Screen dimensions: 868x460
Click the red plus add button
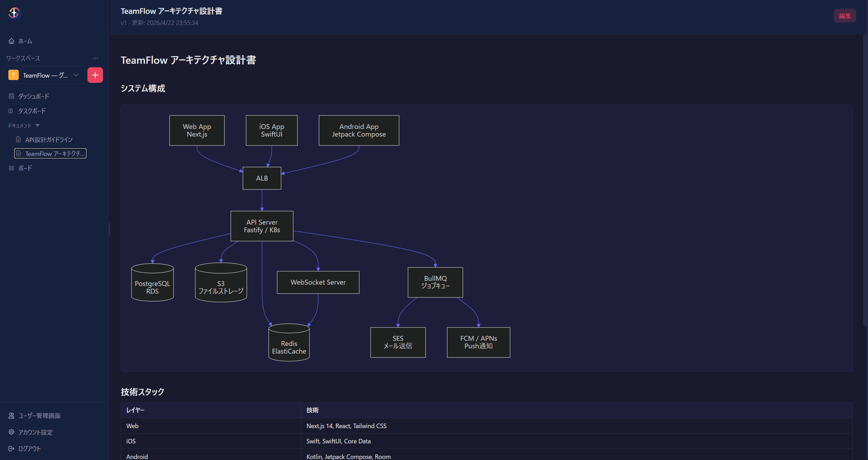(95, 75)
